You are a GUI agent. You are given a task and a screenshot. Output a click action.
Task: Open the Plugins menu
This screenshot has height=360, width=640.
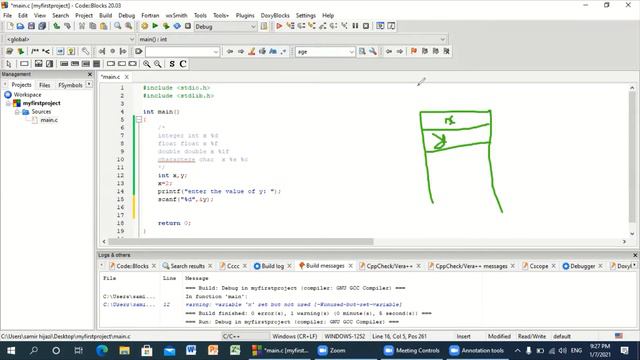[245, 16]
